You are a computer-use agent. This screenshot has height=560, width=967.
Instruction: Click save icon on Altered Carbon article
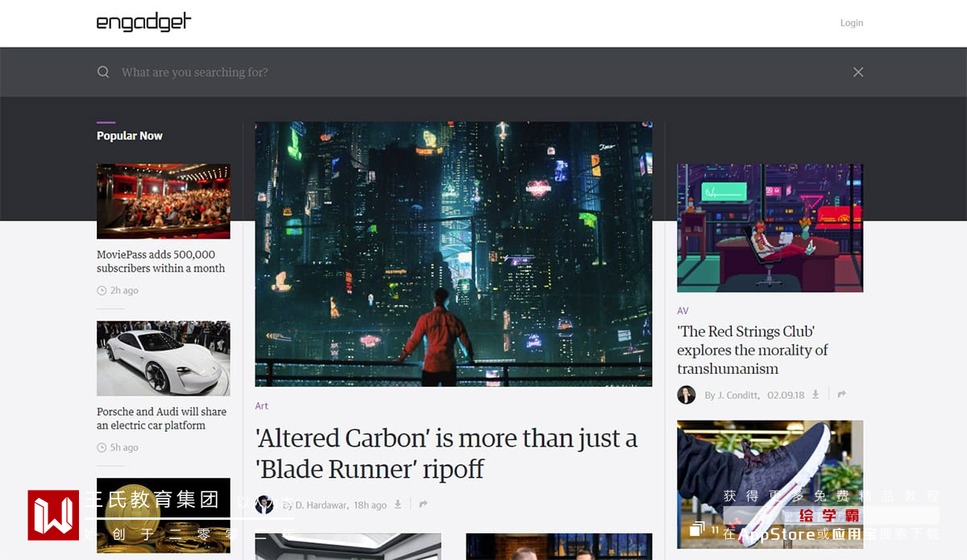point(398,505)
